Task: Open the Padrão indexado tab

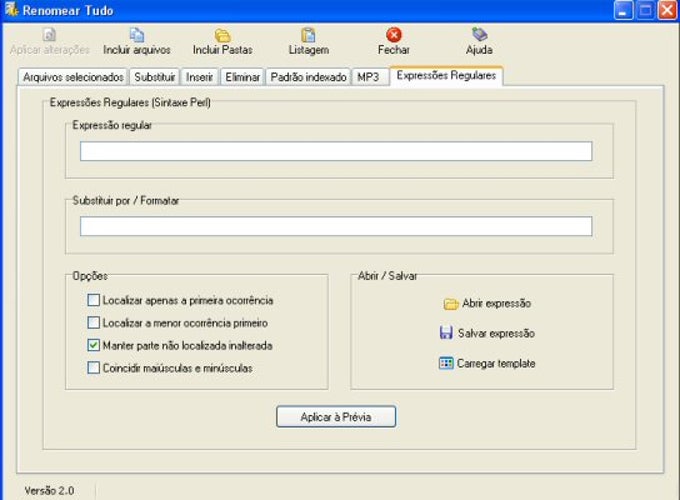Action: tap(308, 77)
